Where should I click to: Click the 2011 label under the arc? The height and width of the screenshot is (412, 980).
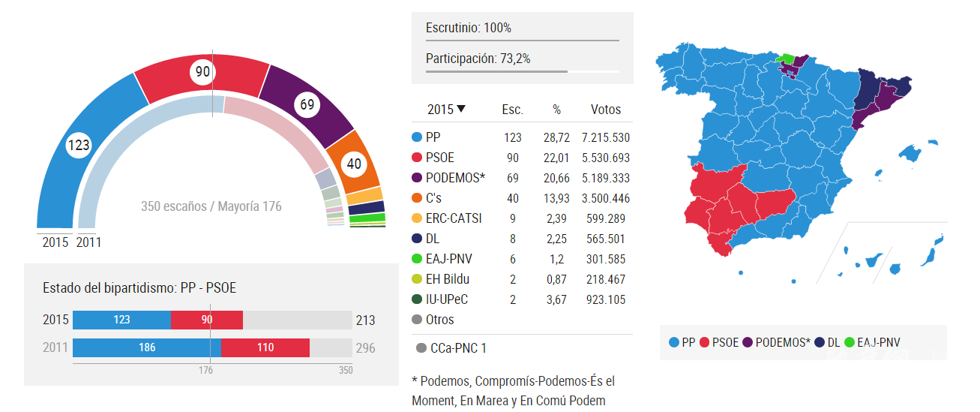coord(88,242)
